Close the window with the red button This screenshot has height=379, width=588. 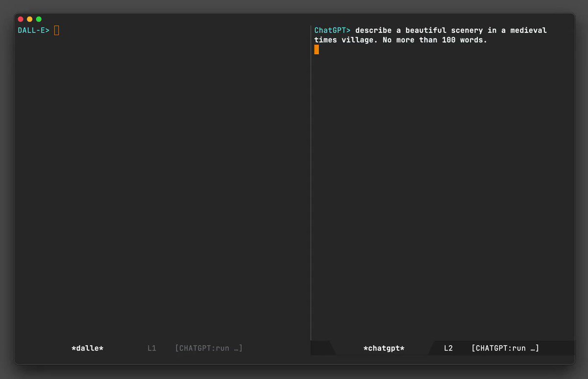click(x=21, y=19)
